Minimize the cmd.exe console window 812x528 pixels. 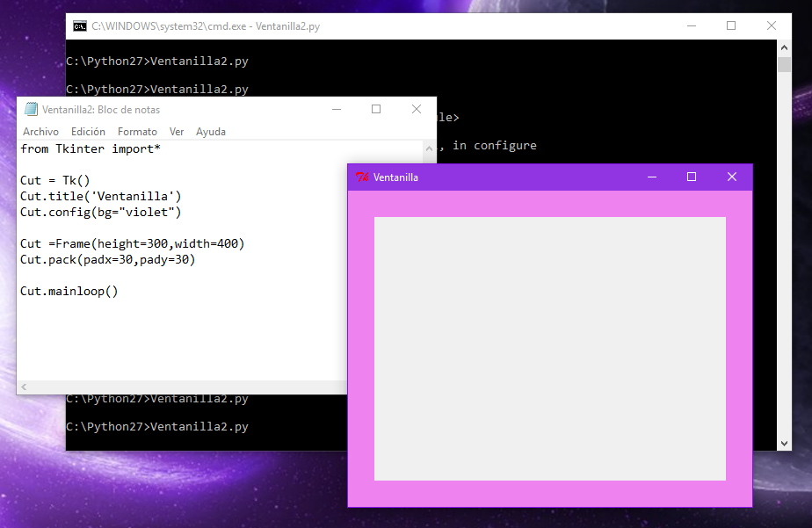coord(692,25)
